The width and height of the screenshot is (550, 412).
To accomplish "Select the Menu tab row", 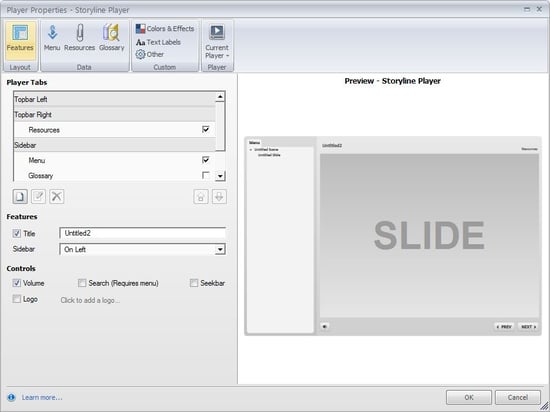I will (x=114, y=160).
